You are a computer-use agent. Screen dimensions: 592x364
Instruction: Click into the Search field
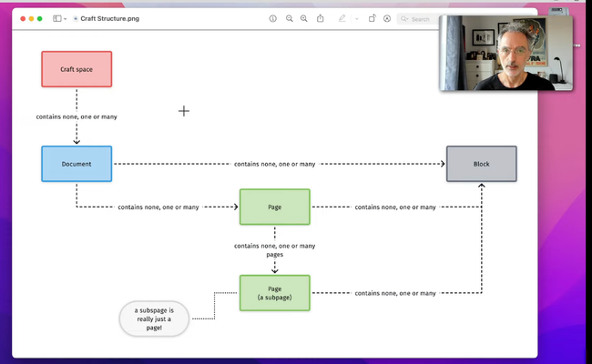421,18
